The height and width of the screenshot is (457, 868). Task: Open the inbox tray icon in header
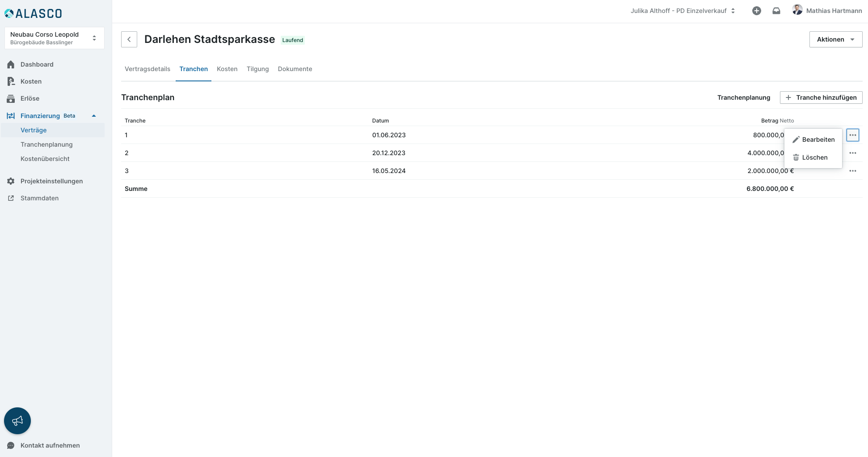pos(776,11)
